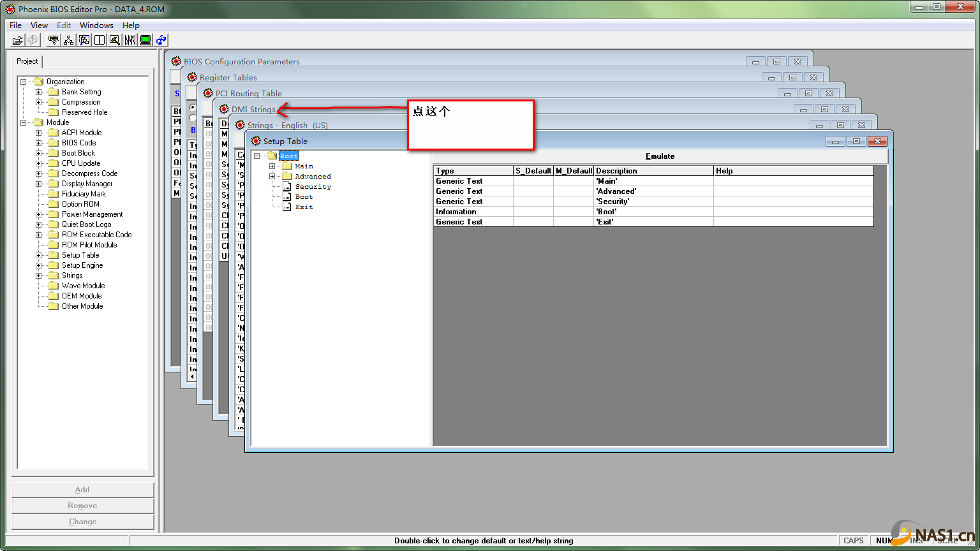Click the chip icon of BIOS Configuration Parameters window
Screen dimensions: 980x551
coord(177,61)
